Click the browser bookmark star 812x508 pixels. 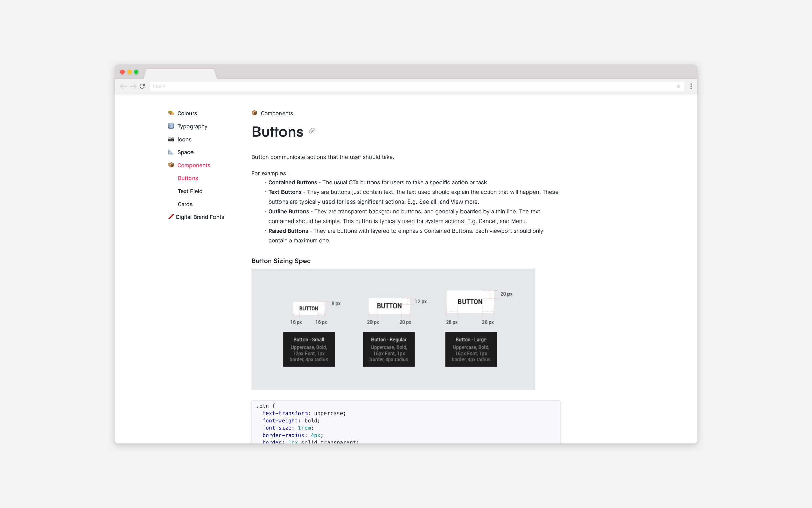[x=678, y=86]
